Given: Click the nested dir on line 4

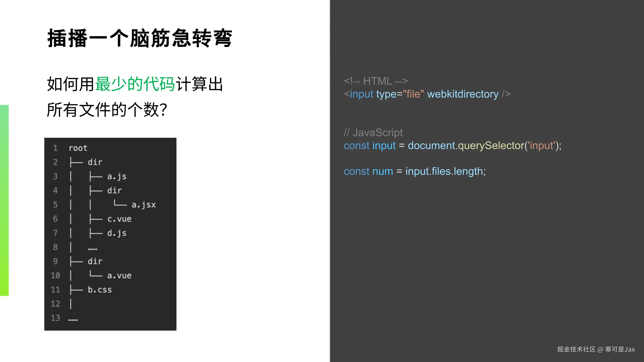Looking at the screenshot, I should [114, 191].
